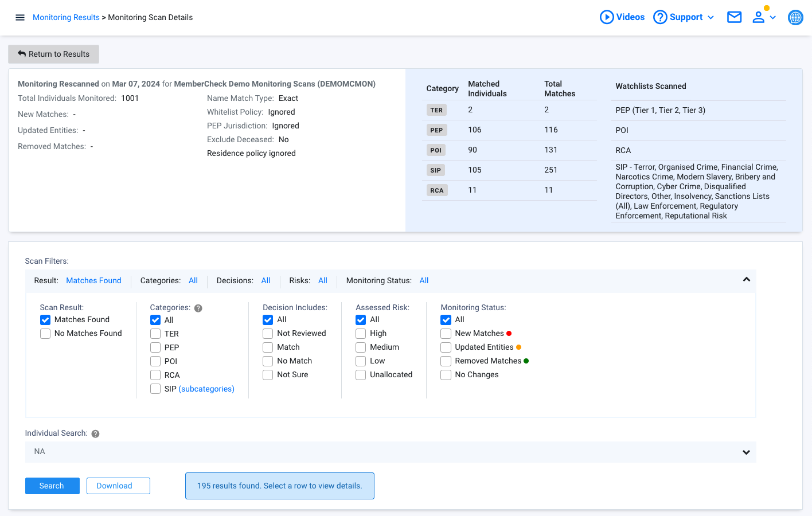This screenshot has height=516, width=812.
Task: Click the globe language icon
Action: click(x=796, y=17)
